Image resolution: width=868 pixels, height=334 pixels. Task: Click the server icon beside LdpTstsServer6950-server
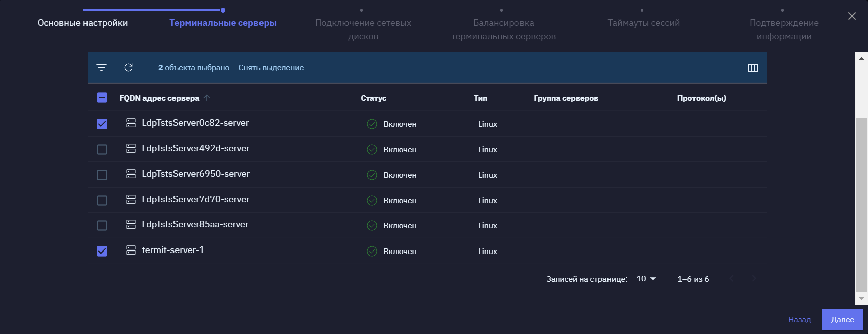[x=131, y=174]
